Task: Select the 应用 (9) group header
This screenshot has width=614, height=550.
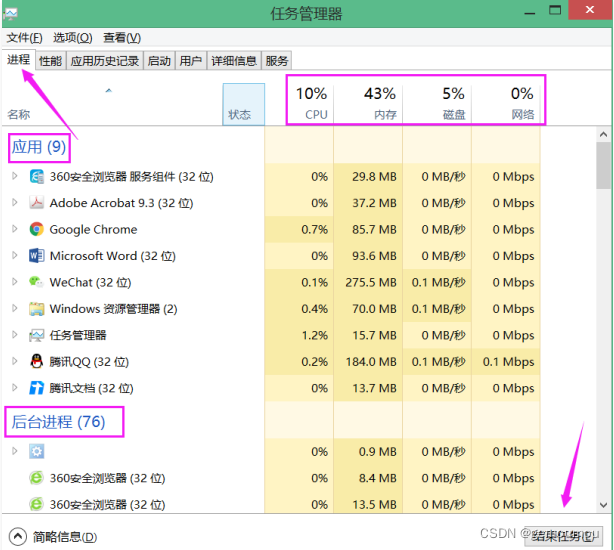Action: [x=38, y=147]
